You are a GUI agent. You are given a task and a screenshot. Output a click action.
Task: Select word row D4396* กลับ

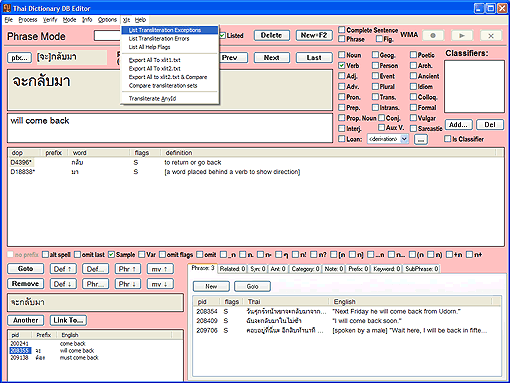256,163
